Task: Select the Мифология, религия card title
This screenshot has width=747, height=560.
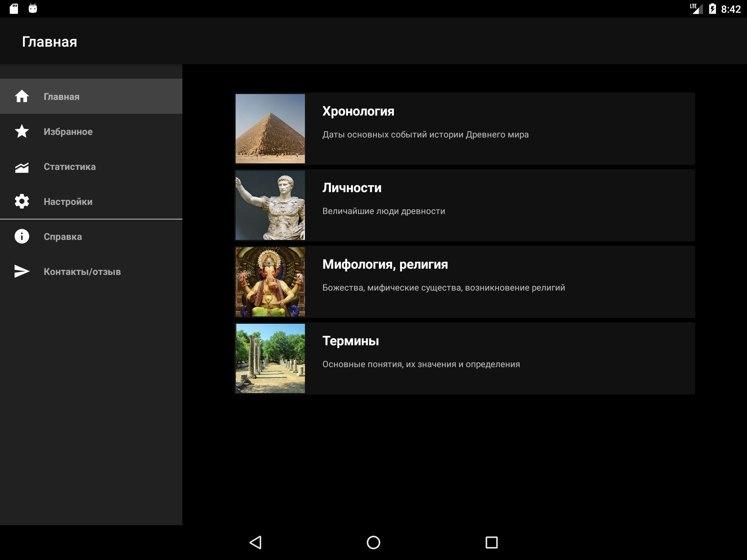Action: pyautogui.click(x=385, y=264)
